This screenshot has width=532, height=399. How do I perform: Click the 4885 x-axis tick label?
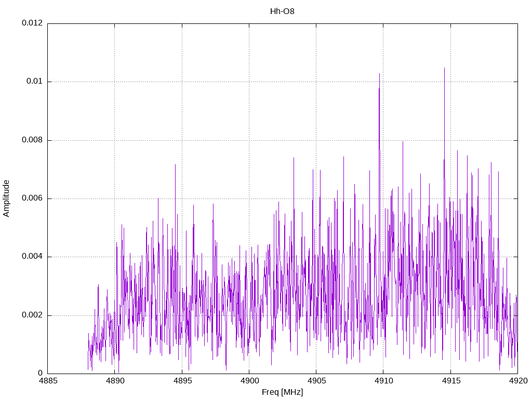(x=48, y=381)
